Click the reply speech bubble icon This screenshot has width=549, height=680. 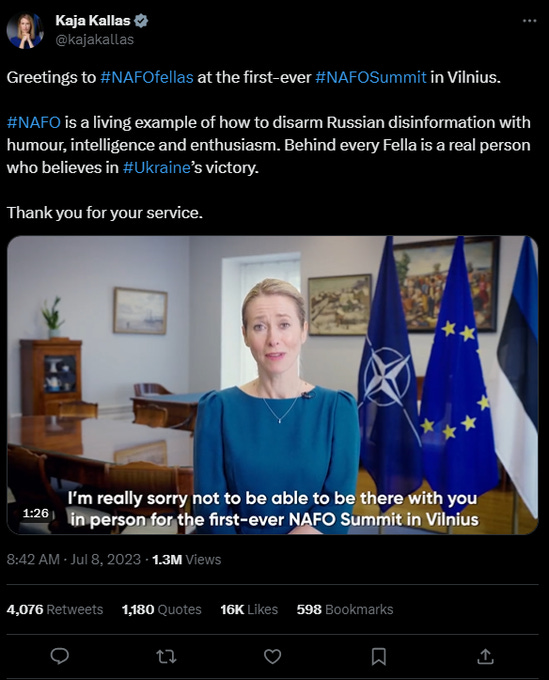[59, 656]
